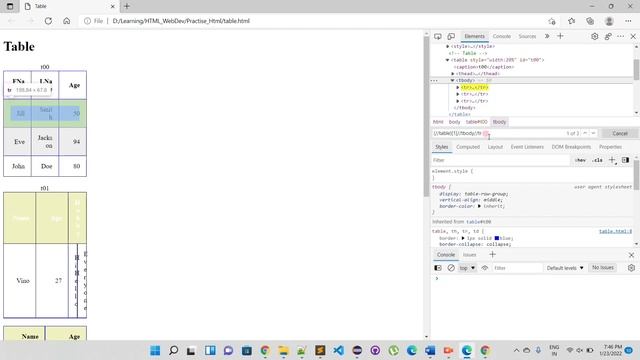Open the DevTools feedback icon

(608, 36)
